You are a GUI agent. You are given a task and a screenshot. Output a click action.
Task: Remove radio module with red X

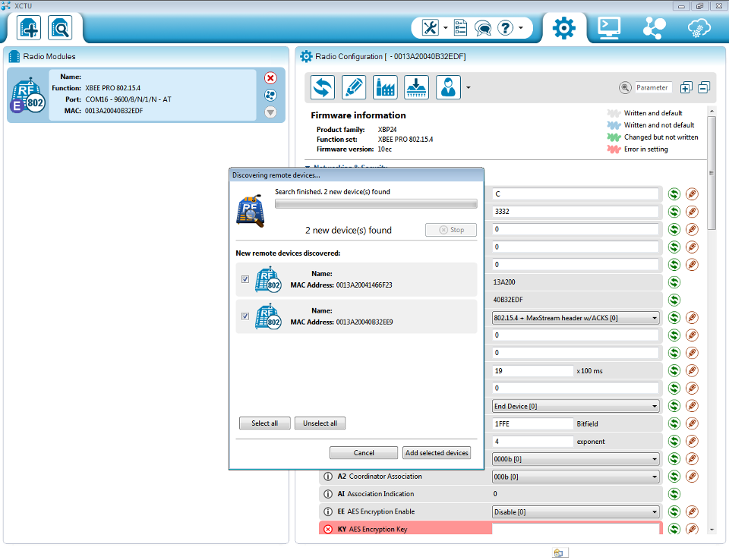pyautogui.click(x=270, y=78)
